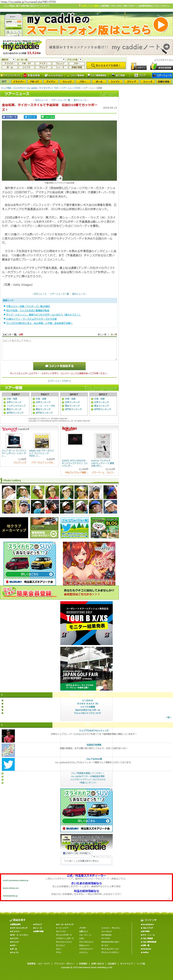The width and height of the screenshot is (173, 980).
Task: Open the my caddie note banner
Action: coord(109,47)
